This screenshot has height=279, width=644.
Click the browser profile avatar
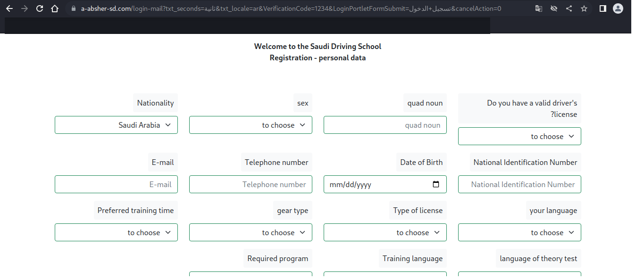[618, 8]
